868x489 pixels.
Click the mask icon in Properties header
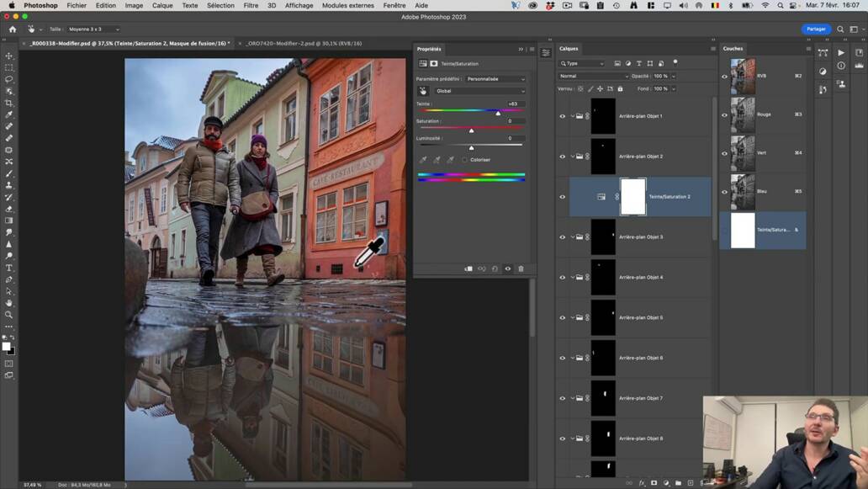pyautogui.click(x=434, y=64)
